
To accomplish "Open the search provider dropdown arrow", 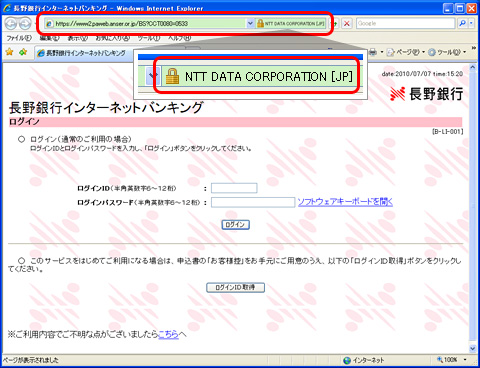I will click(x=471, y=23).
